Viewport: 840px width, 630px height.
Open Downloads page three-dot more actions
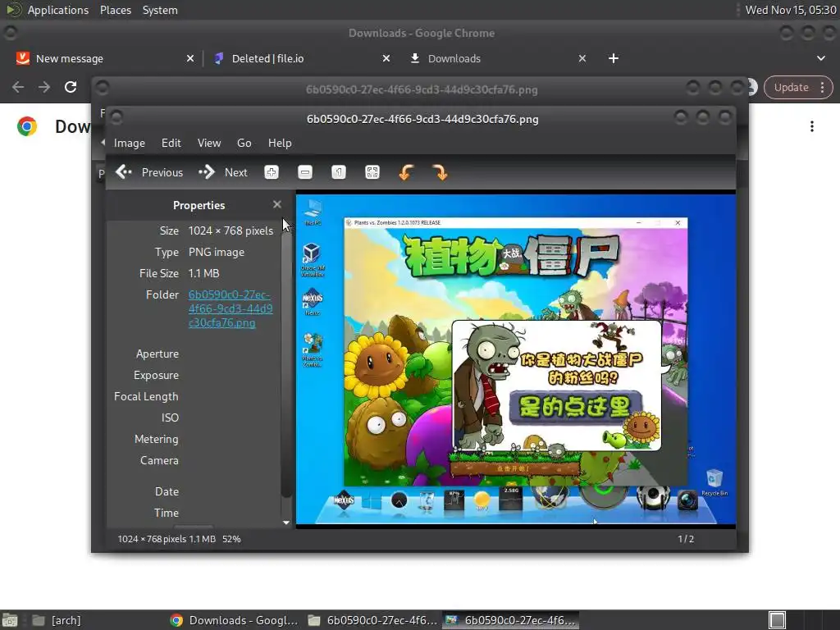click(812, 126)
